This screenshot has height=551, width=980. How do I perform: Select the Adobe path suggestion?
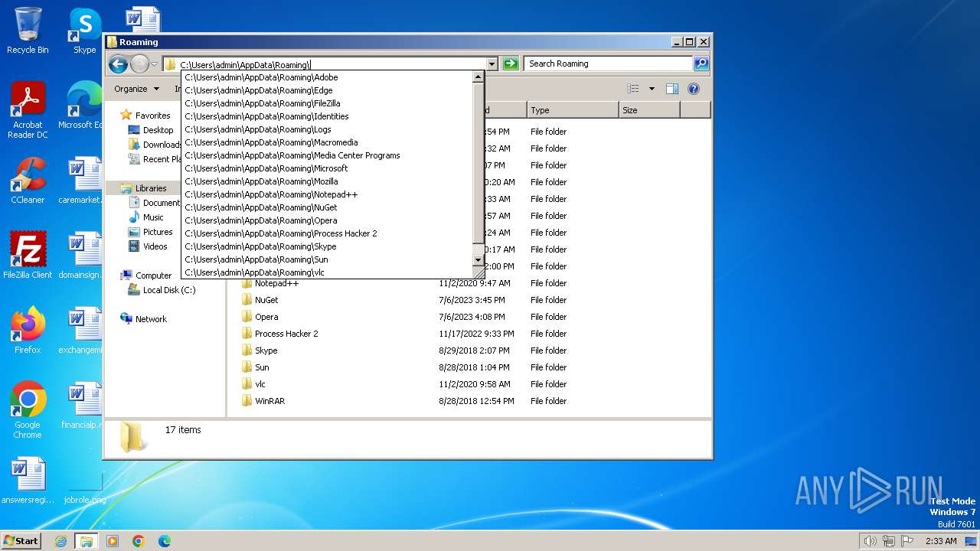coord(327,77)
